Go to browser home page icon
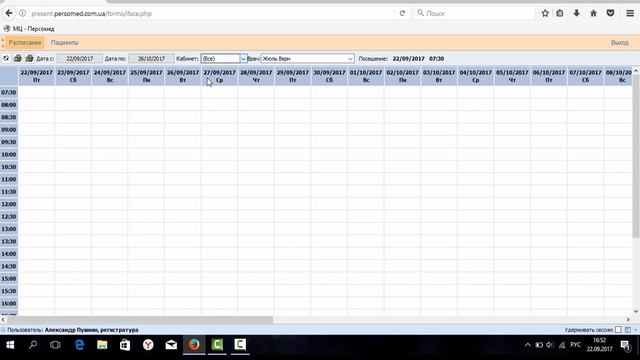Screen dimensions: 640x360 pos(593,13)
